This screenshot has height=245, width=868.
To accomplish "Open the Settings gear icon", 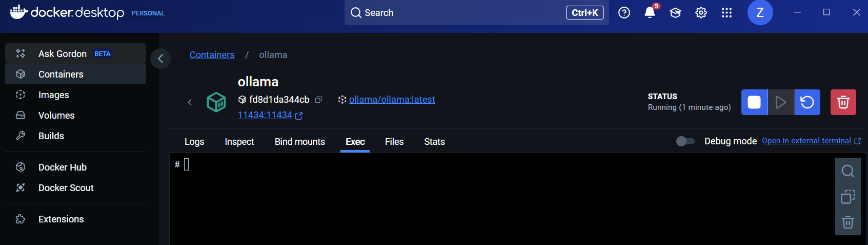I will (x=701, y=13).
